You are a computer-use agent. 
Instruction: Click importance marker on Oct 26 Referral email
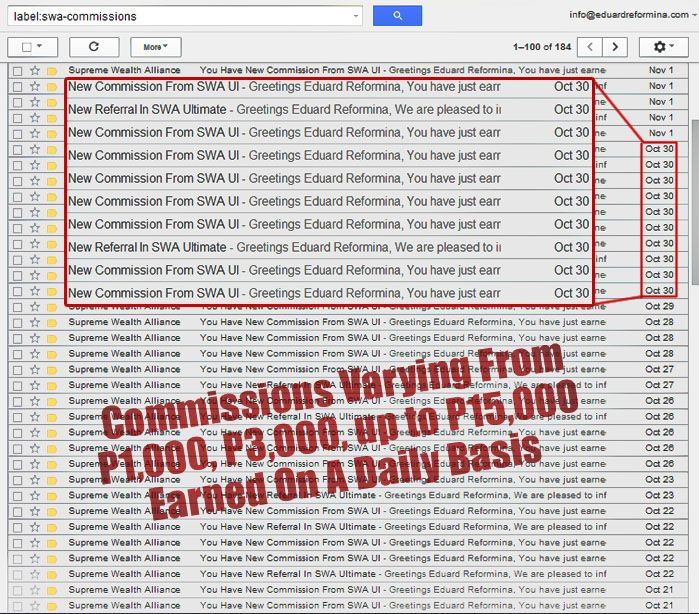(x=52, y=417)
